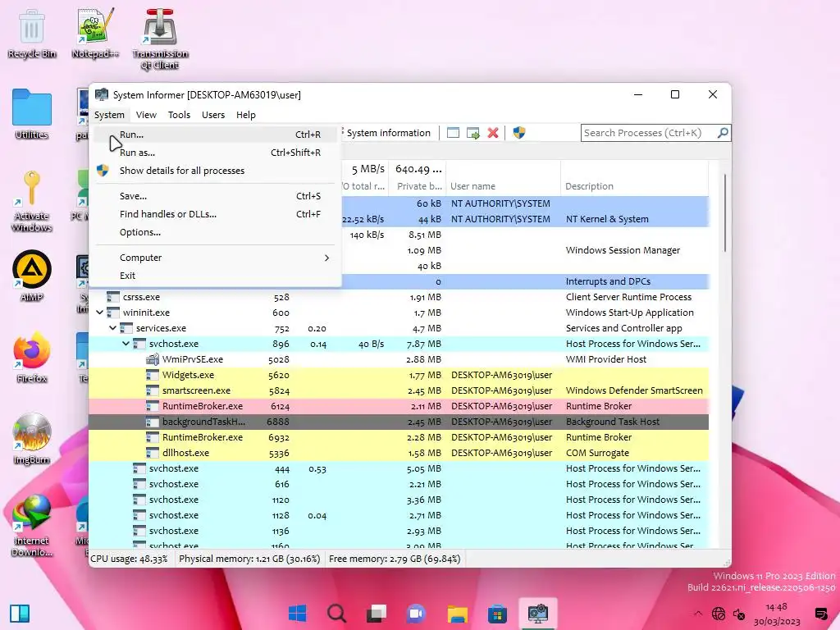Viewport: 840px width, 630px height.
Task: Collapse the services.exe tree node
Action: 112,328
